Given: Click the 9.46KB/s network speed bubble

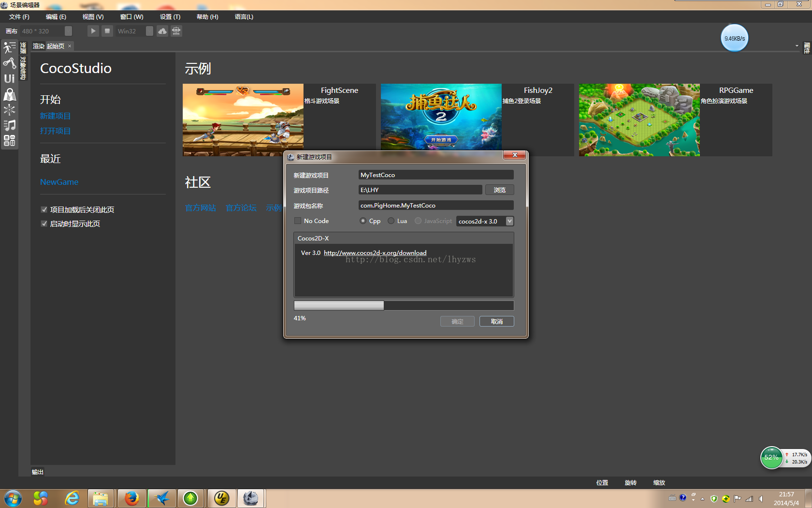Looking at the screenshot, I should tap(734, 38).
